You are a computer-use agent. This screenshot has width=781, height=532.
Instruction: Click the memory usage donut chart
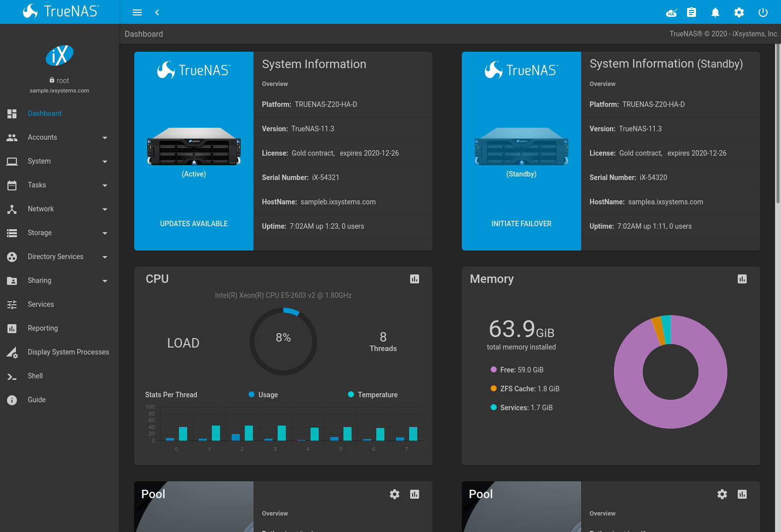671,371
